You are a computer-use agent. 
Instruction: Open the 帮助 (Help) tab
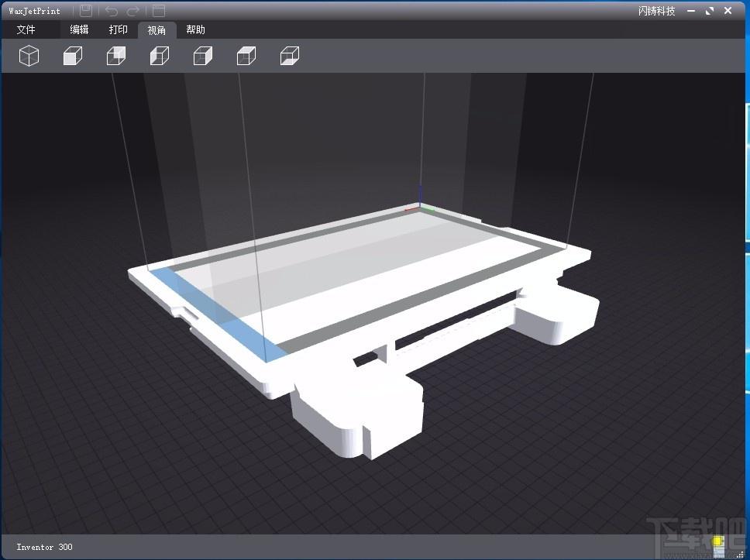(x=195, y=29)
